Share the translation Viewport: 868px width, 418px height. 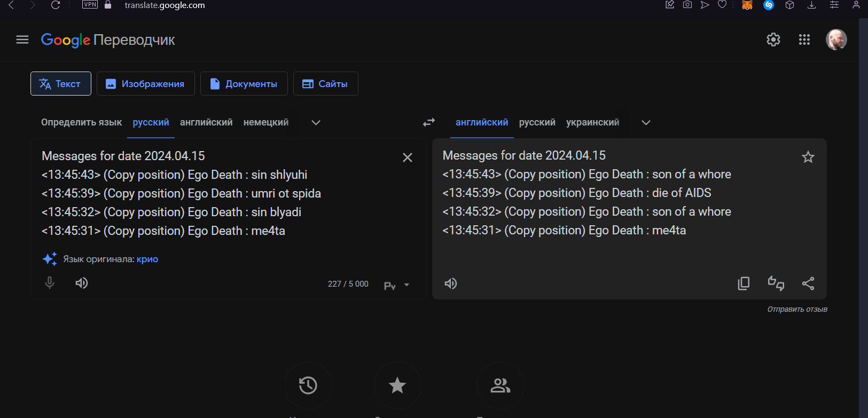click(x=808, y=283)
